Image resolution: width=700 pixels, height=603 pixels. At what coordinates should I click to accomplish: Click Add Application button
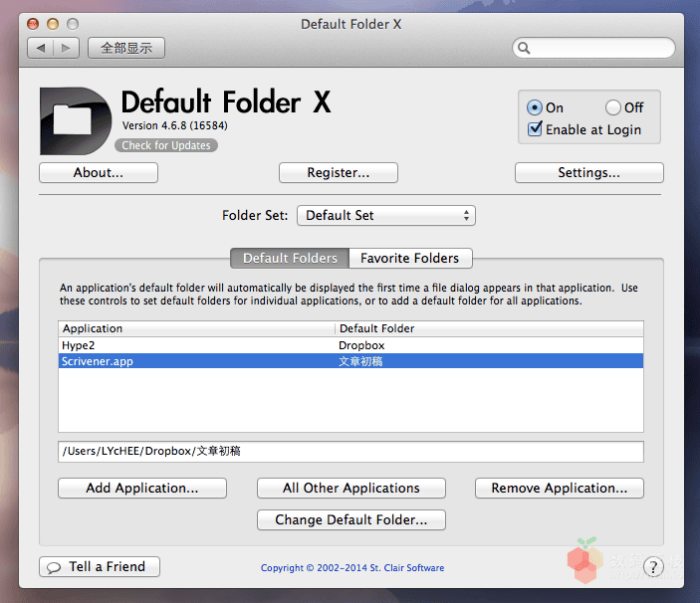142,488
